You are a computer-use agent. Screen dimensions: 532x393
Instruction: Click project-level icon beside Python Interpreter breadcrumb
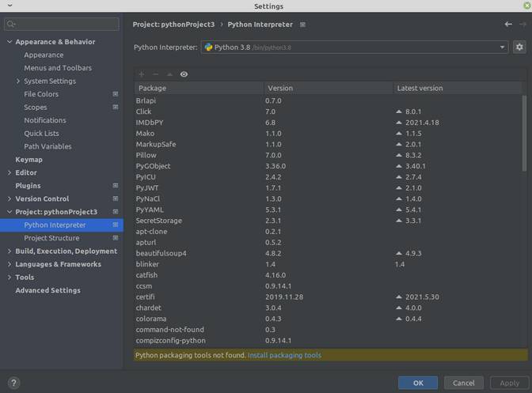[x=302, y=25]
